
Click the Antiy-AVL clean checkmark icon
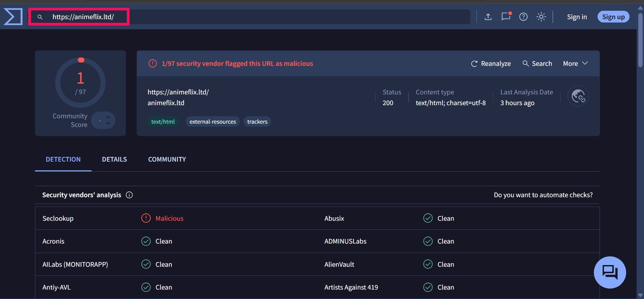click(146, 287)
